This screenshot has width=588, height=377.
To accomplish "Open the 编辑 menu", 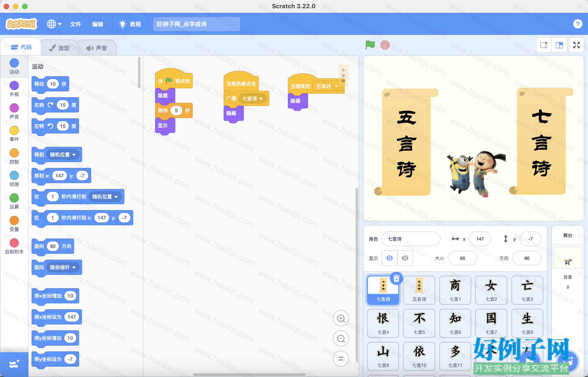I will pyautogui.click(x=97, y=24).
